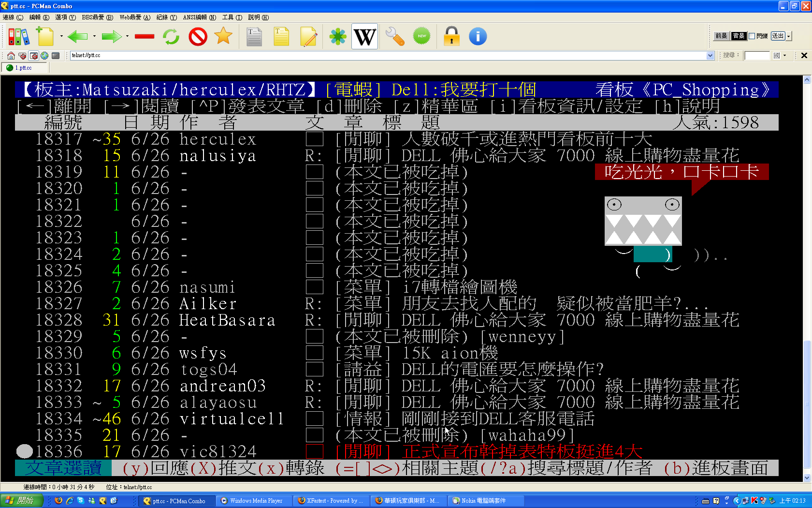This screenshot has height=508, width=812.
Task: Open Wikipedia W toolbar icon
Action: pos(364,37)
